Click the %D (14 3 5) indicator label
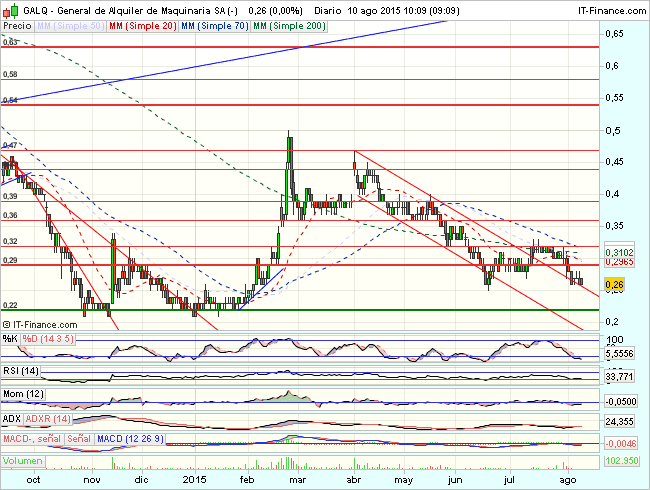650x490 pixels. click(x=48, y=339)
